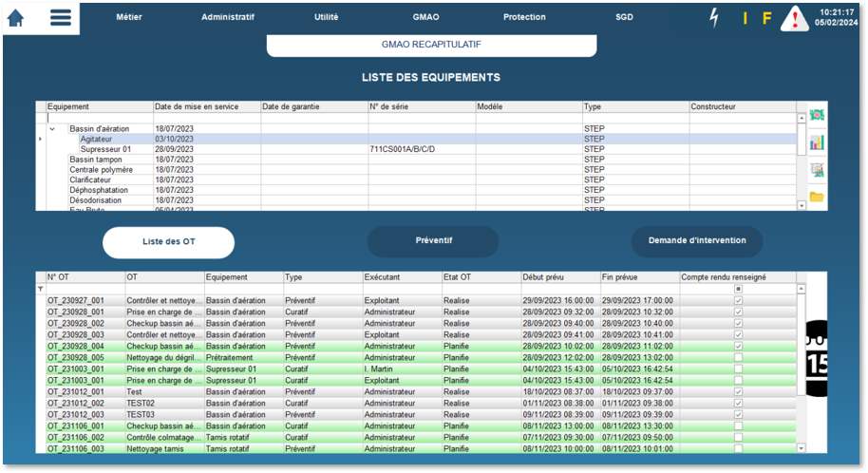Open the yellow folder icon
This screenshot has width=868, height=473.
click(817, 197)
